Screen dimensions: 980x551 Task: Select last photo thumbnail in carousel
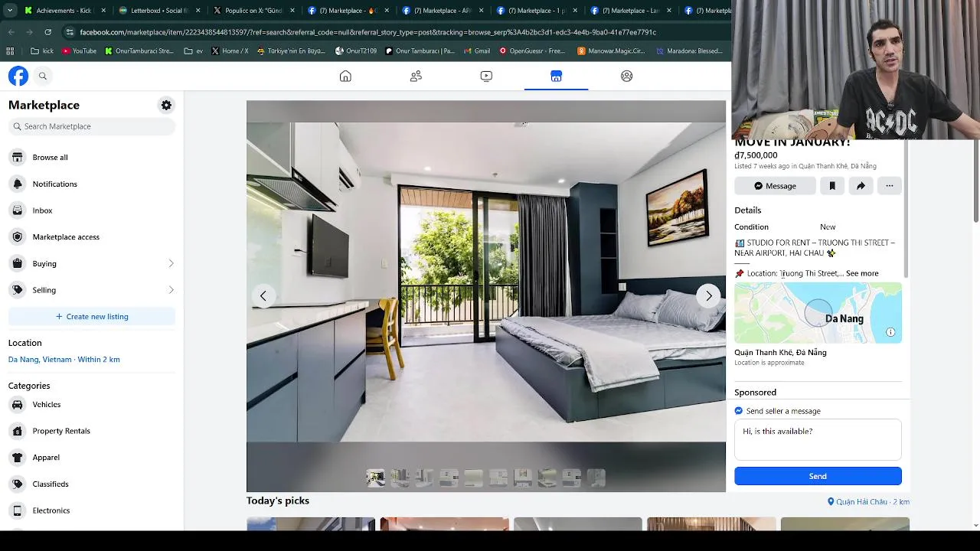click(x=596, y=478)
